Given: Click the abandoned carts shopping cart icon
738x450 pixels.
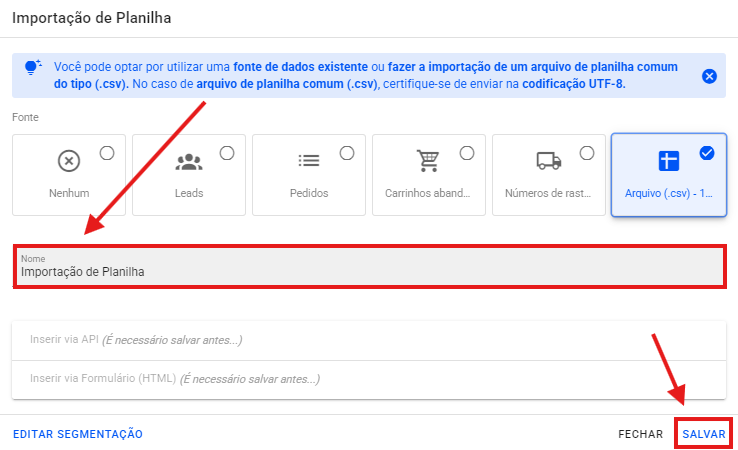Looking at the screenshot, I should [x=428, y=161].
